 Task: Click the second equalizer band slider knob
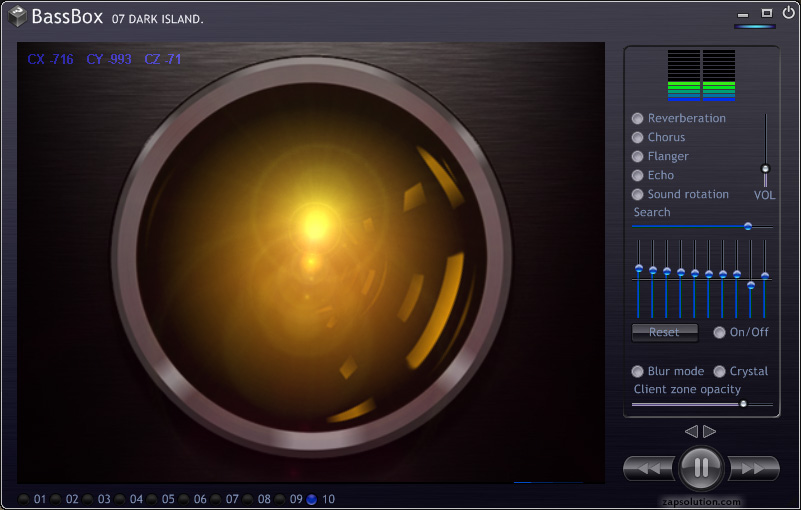[x=653, y=270]
